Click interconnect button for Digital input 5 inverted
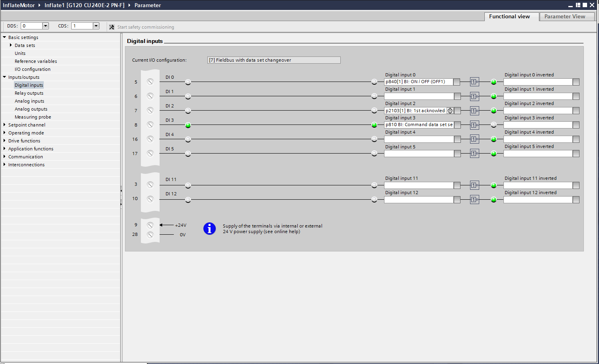Image resolution: width=599 pixels, height=364 pixels. click(576, 154)
